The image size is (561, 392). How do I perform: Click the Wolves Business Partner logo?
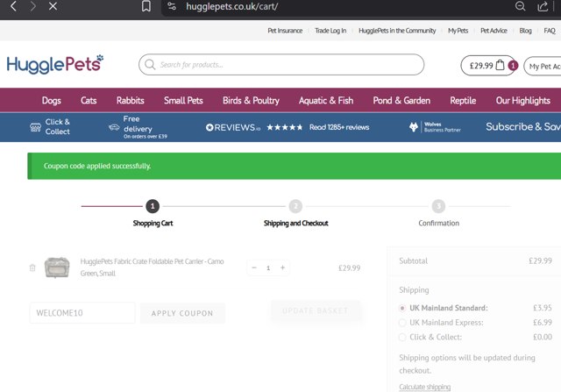(435, 127)
